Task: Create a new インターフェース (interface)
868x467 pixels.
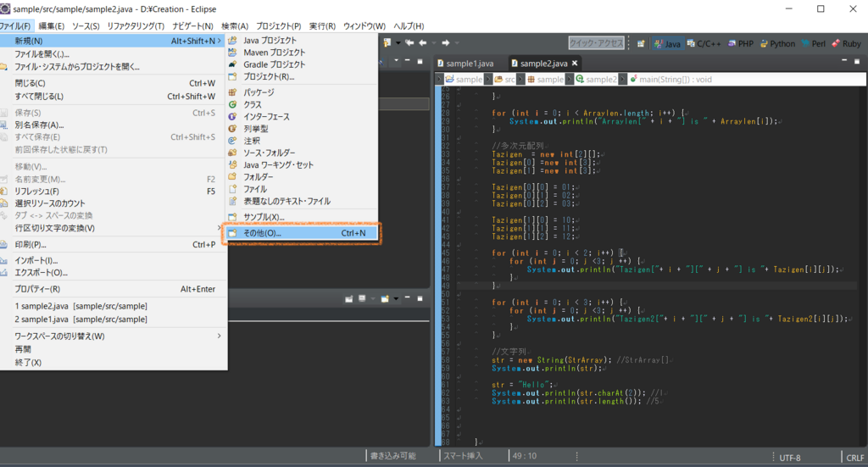Action: 266,116
